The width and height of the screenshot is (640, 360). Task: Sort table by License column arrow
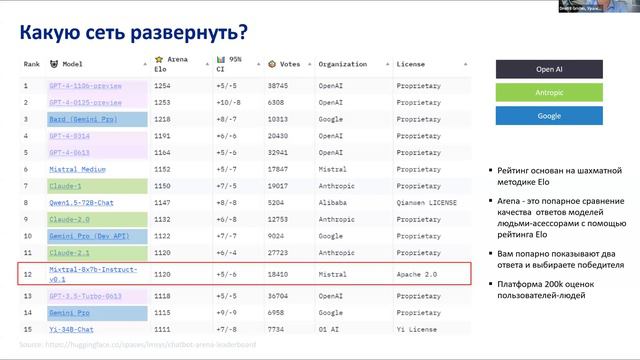465,64
